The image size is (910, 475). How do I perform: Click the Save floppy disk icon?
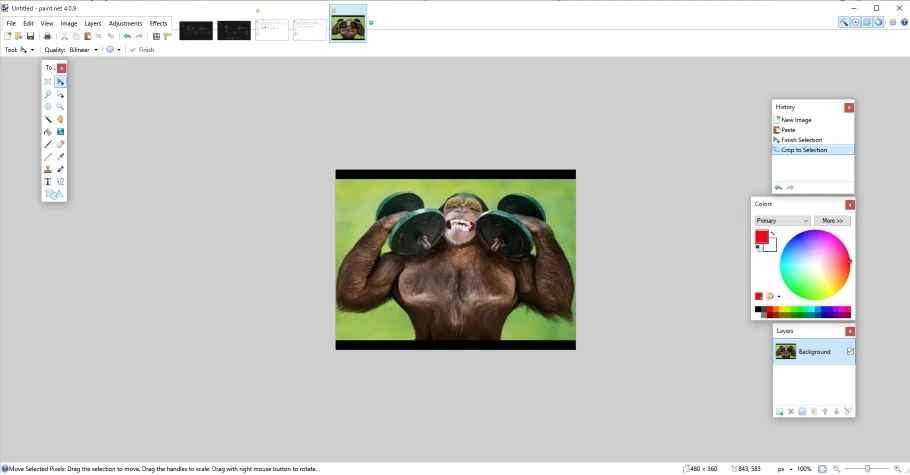coord(30,36)
